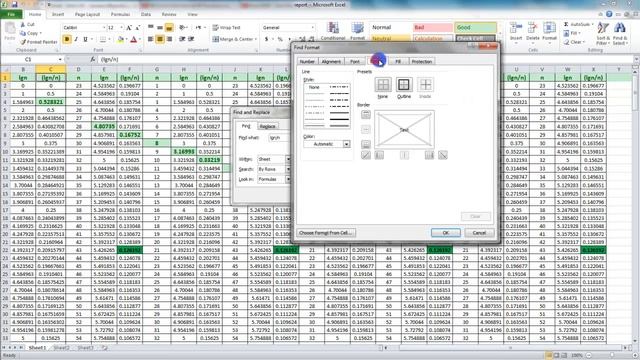
Task: Click Choose Format From Cell button
Action: tap(325, 233)
